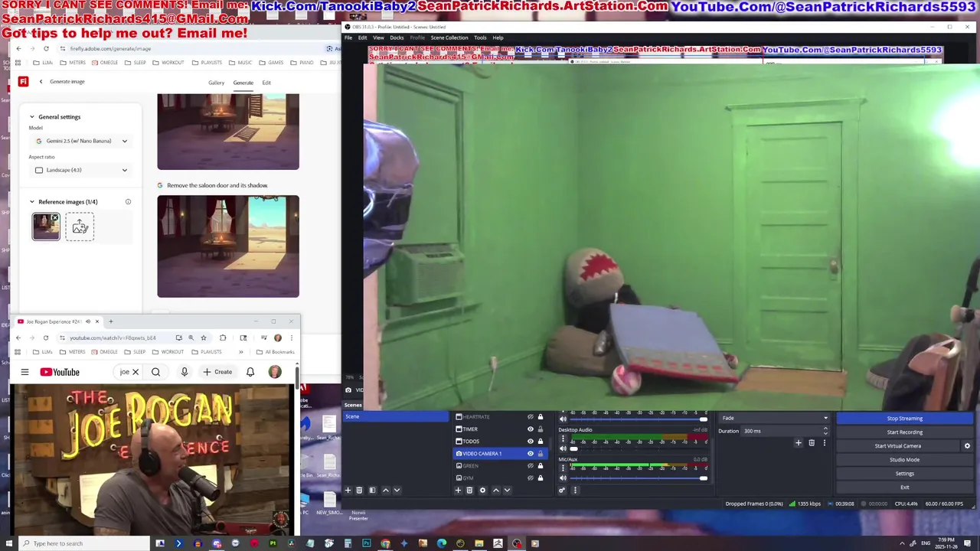Toggle lock on GREEN source

point(541,465)
